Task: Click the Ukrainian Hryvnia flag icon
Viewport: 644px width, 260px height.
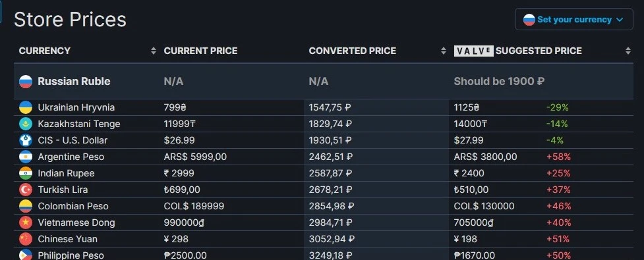Action: coord(26,107)
